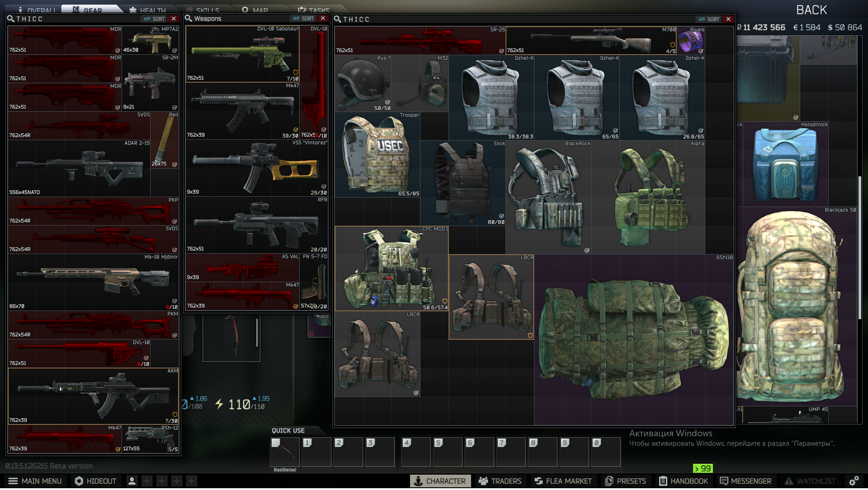The image size is (868, 490).
Task: Select the SR-25 rifle
Action: tap(420, 40)
